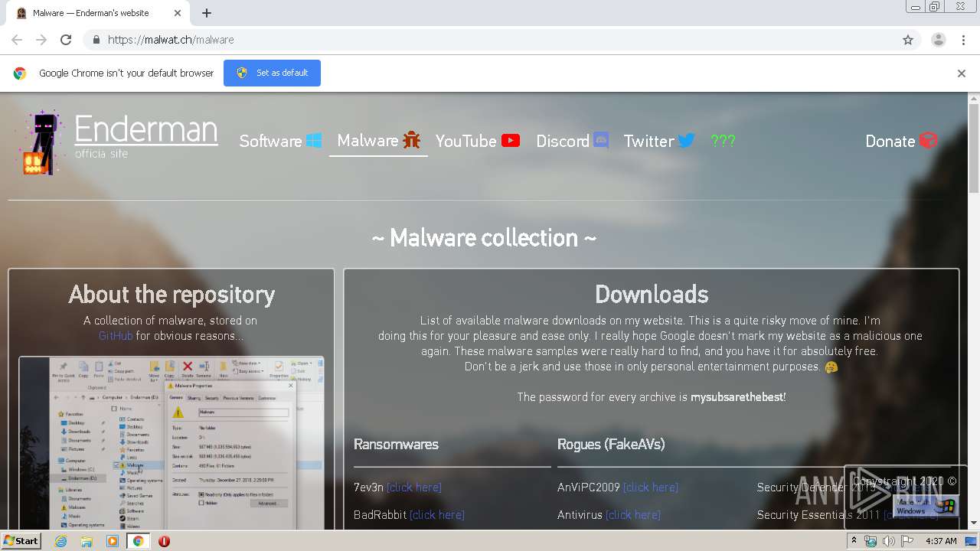Viewport: 980px width, 551px height.
Task: Open a new tab with plus button
Action: 207,13
